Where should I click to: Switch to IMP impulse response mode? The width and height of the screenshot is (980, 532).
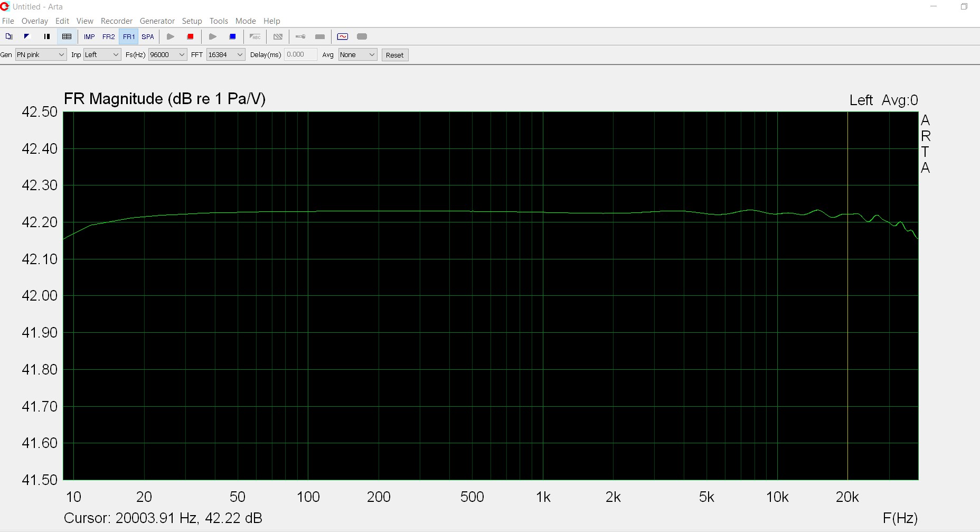pos(89,36)
